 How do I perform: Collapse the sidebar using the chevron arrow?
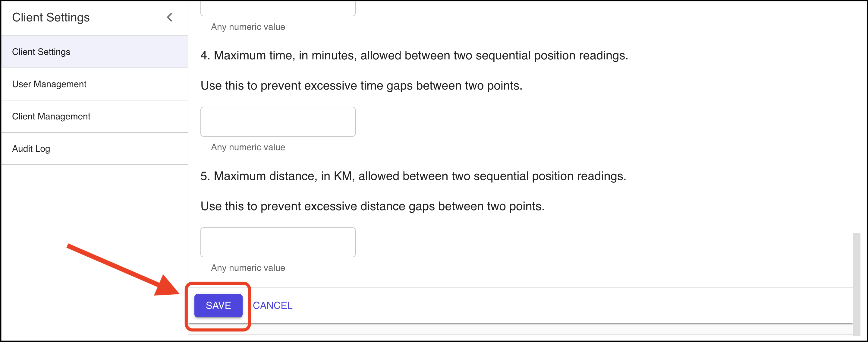pyautogui.click(x=169, y=17)
